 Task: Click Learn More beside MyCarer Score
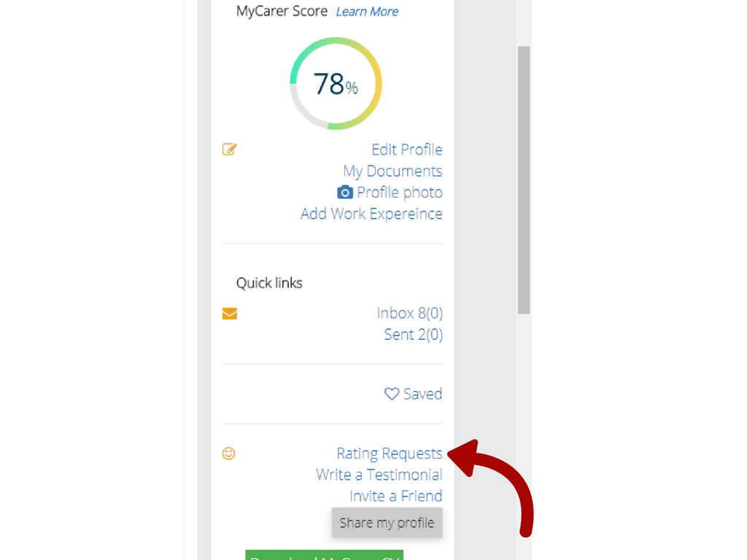tap(367, 12)
